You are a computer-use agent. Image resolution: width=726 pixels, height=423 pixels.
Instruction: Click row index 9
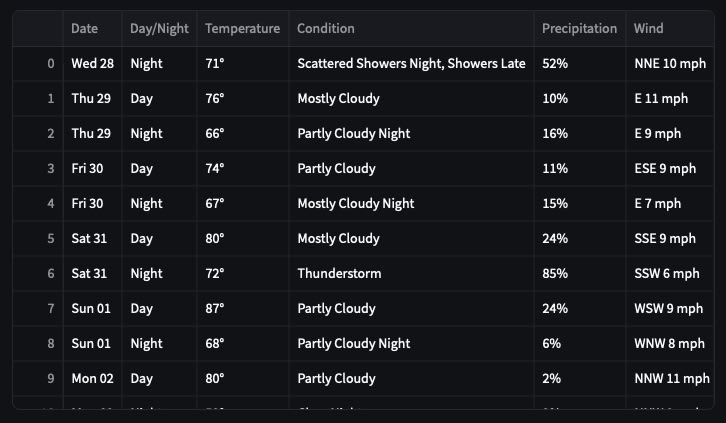pos(50,379)
